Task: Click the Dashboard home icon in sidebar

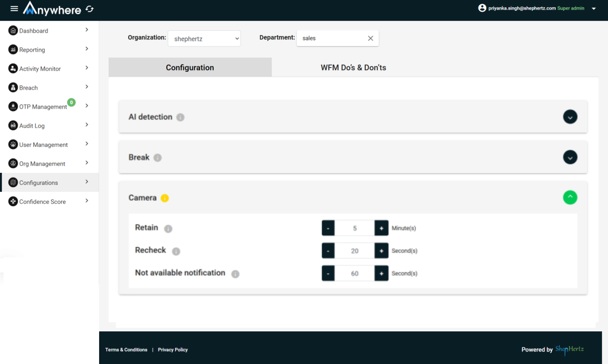Action: 13,31
